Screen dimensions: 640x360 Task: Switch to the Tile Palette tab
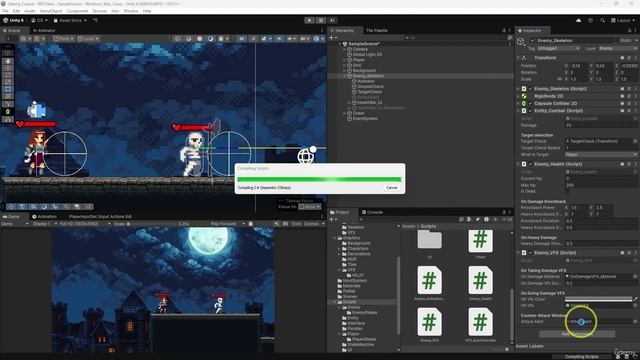376,31
